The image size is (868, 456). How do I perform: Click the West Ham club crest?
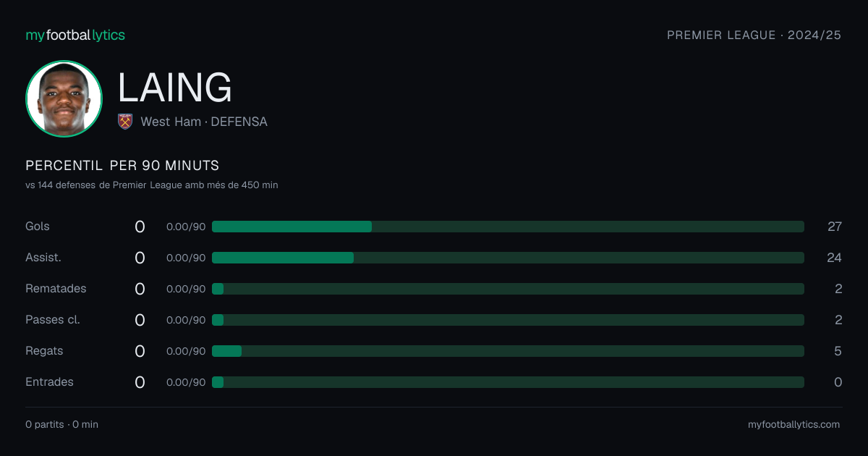click(x=125, y=122)
